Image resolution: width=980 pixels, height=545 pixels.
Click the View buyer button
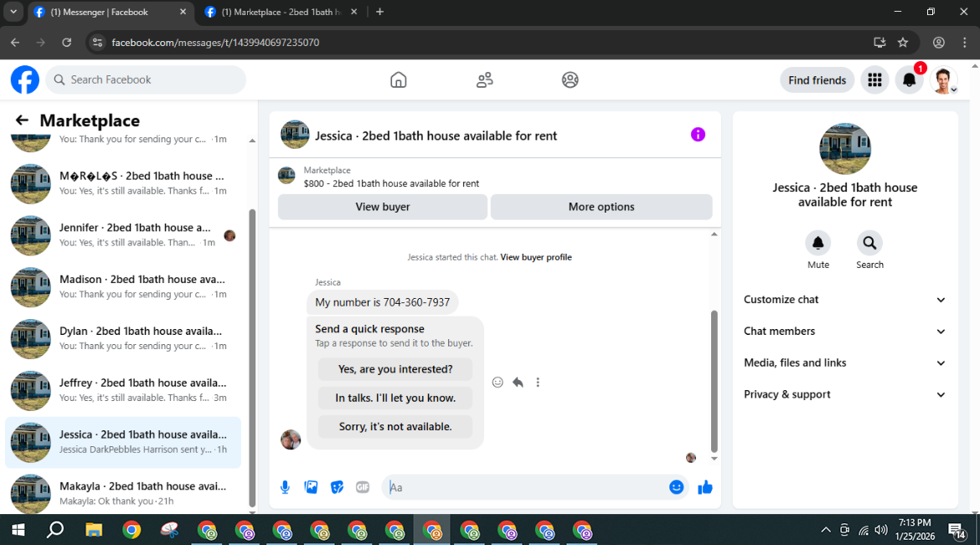(383, 207)
